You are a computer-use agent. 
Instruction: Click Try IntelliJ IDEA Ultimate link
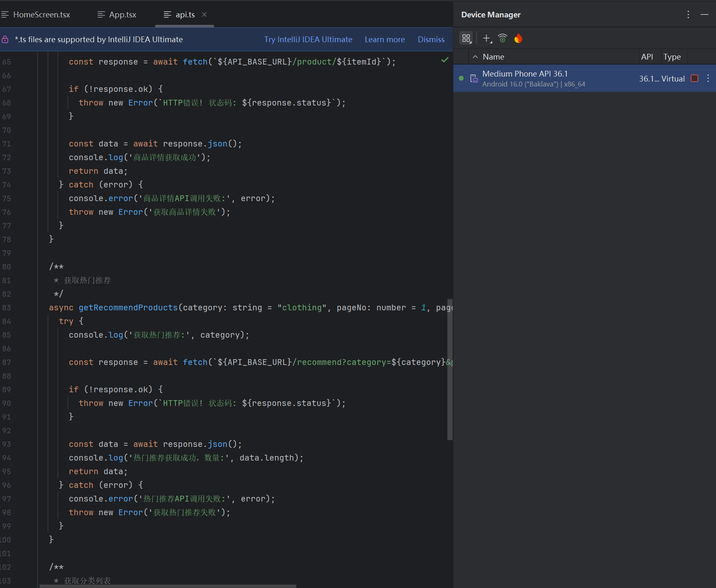tap(308, 39)
